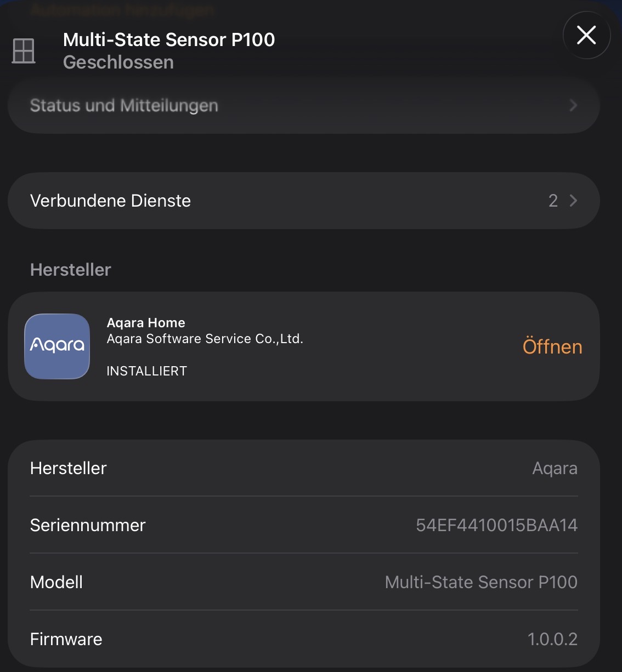The image size is (622, 672).
Task: Open the Aqara Home app icon
Action: point(57,346)
